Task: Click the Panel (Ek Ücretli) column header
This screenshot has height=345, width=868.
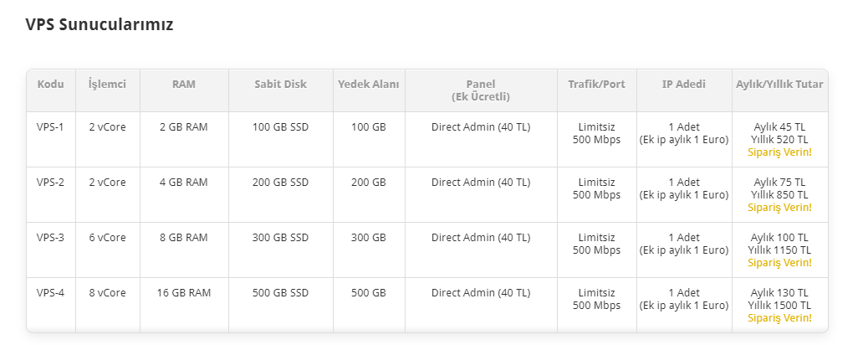Action: tap(481, 90)
